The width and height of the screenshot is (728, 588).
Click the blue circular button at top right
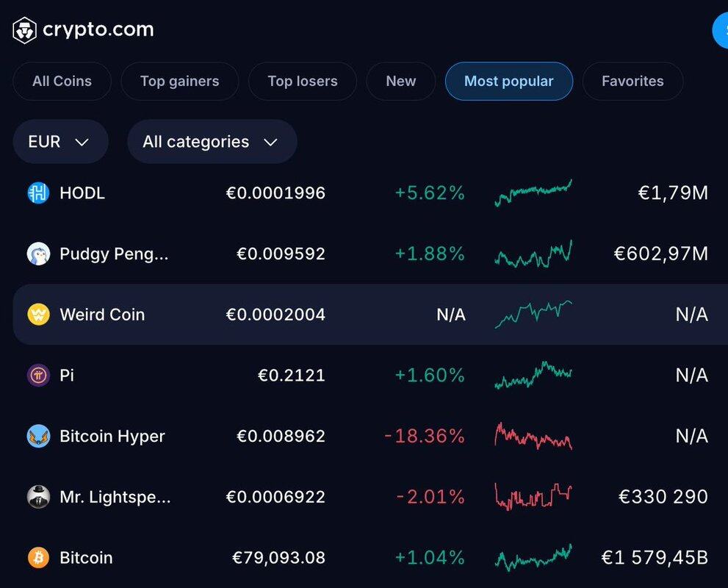pyautogui.click(x=721, y=31)
